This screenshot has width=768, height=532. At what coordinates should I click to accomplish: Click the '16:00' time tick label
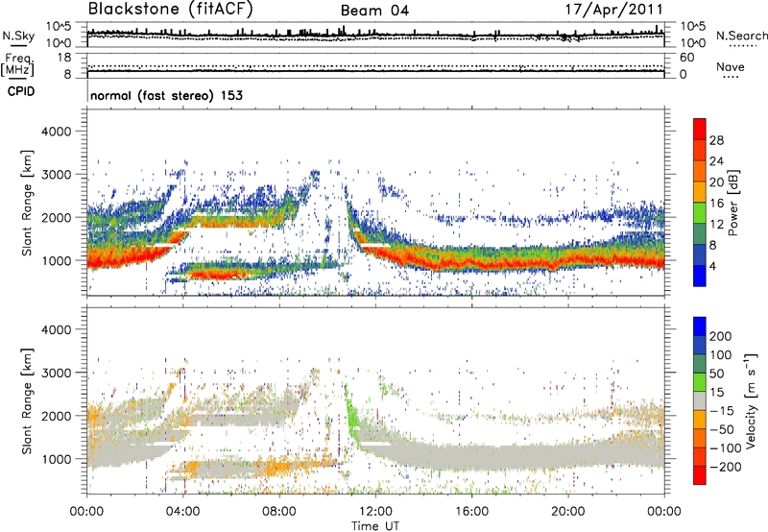(471, 512)
